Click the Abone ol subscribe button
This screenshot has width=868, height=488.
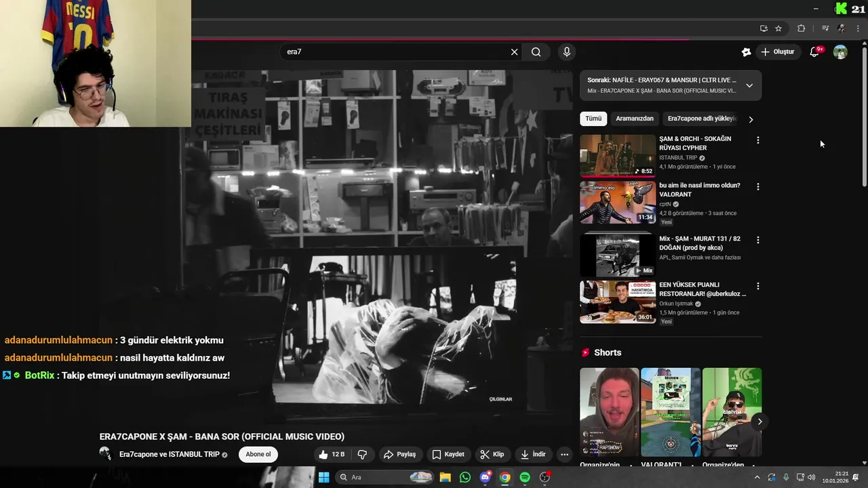[258, 455]
